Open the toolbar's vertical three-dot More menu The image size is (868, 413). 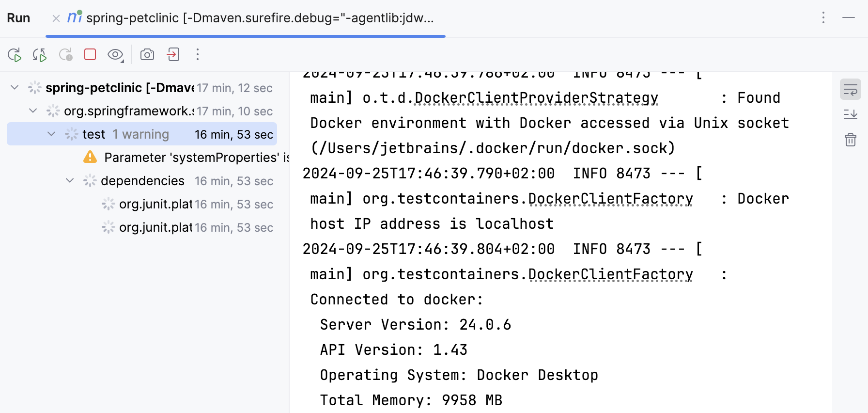pyautogui.click(x=198, y=54)
